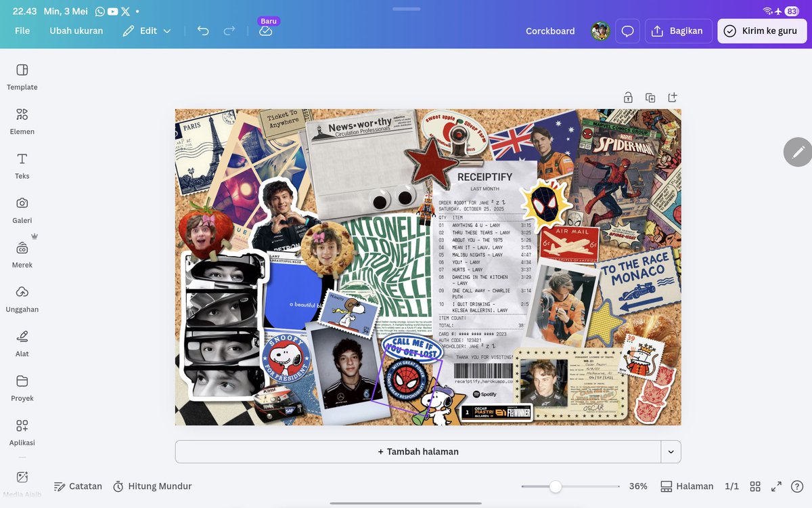812x508 pixels.
Task: Start the Hitung Mundur timer
Action: [152, 486]
